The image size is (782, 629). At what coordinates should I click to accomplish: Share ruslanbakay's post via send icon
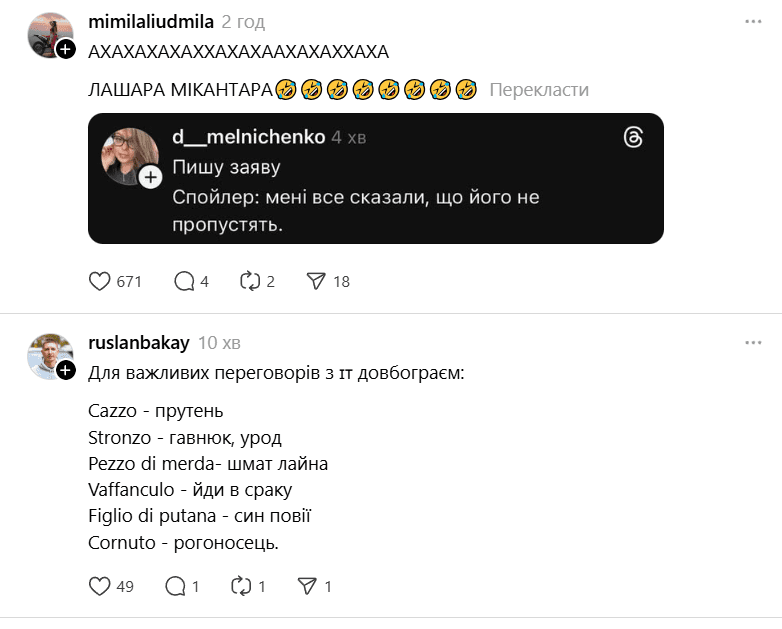pos(307,587)
